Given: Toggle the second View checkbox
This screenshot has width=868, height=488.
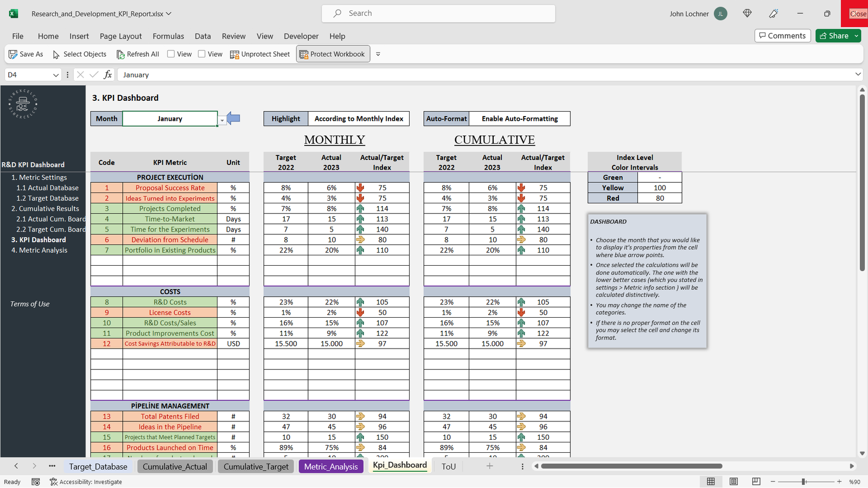Looking at the screenshot, I should [x=202, y=54].
